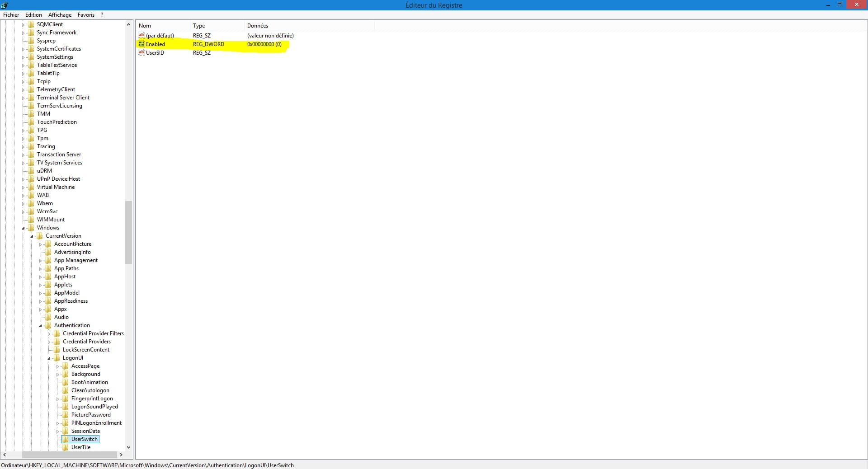Open the Edition menu
The height and width of the screenshot is (469, 868).
pos(33,15)
